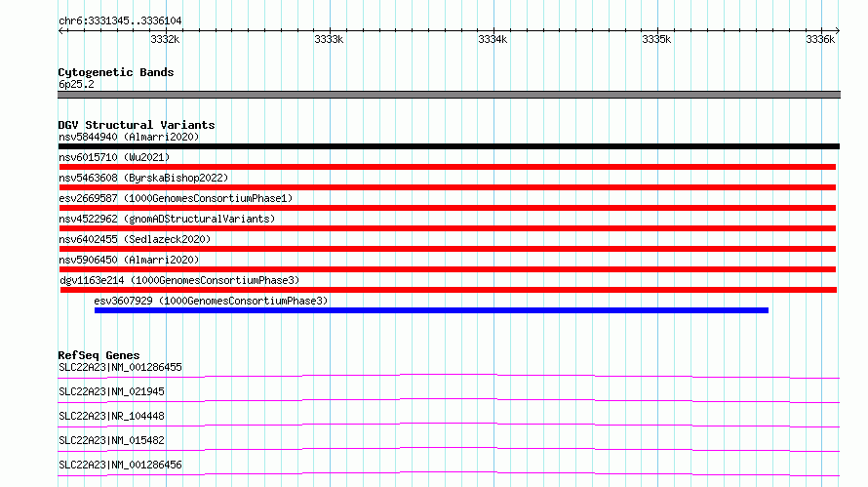Click the right arrow end of the ruler
The height and width of the screenshot is (487, 868).
point(837,30)
